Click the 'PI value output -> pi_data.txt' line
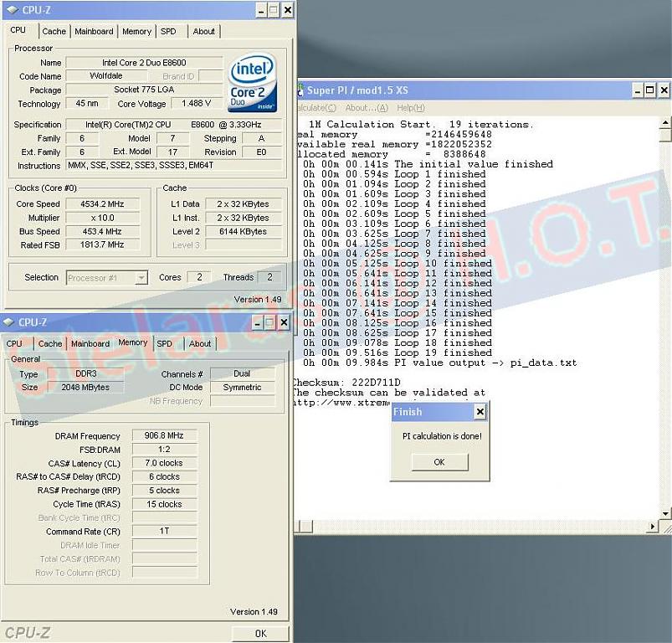 coord(439,363)
